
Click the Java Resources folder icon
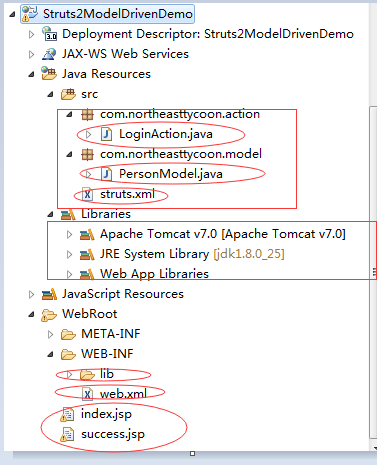click(x=49, y=74)
